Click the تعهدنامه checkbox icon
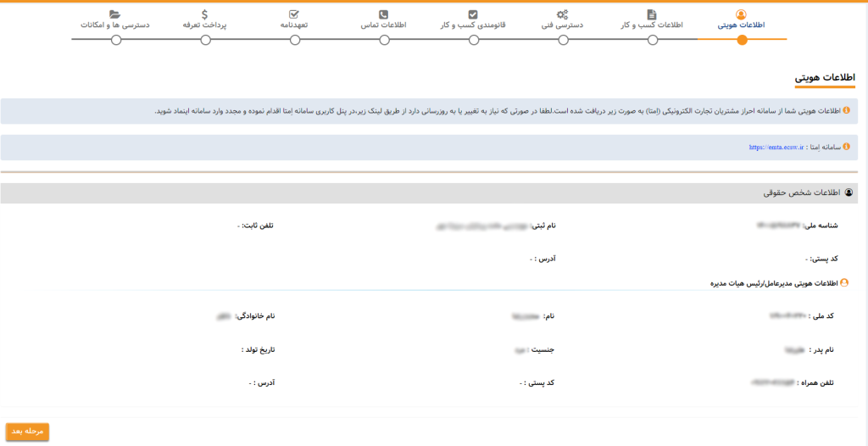 click(294, 14)
